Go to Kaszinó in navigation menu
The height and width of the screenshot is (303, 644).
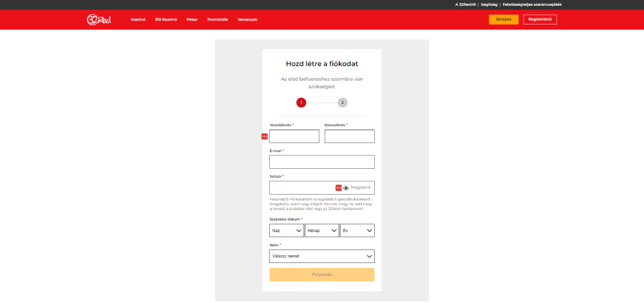[138, 19]
